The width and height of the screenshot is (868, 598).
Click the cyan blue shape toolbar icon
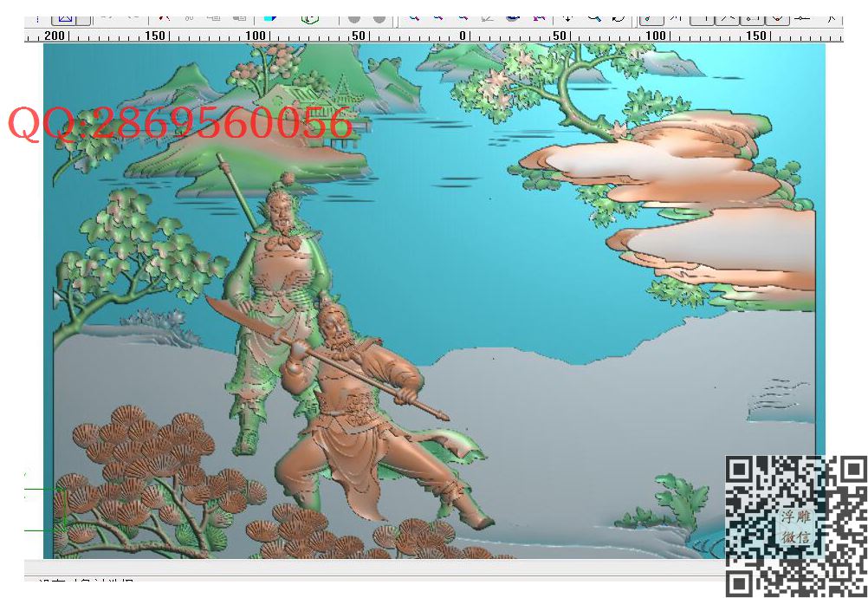[269, 17]
